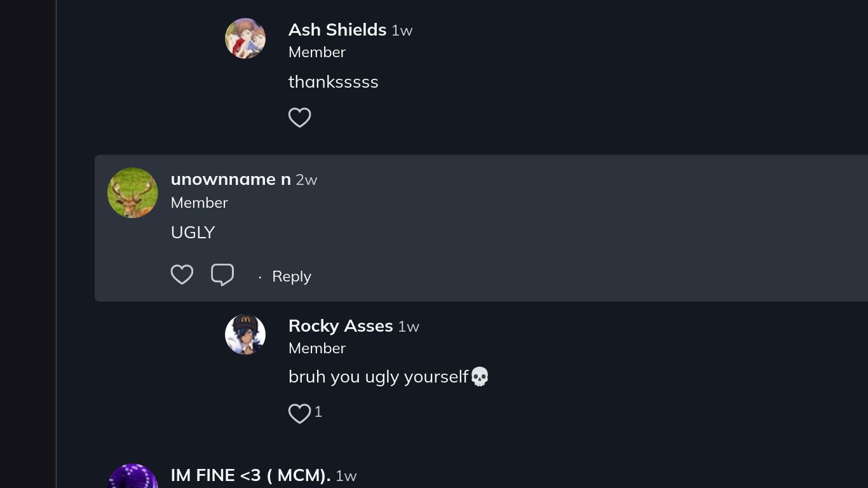The image size is (868, 488).
Task: Open Ash Shields' profile avatar
Action: [x=245, y=38]
